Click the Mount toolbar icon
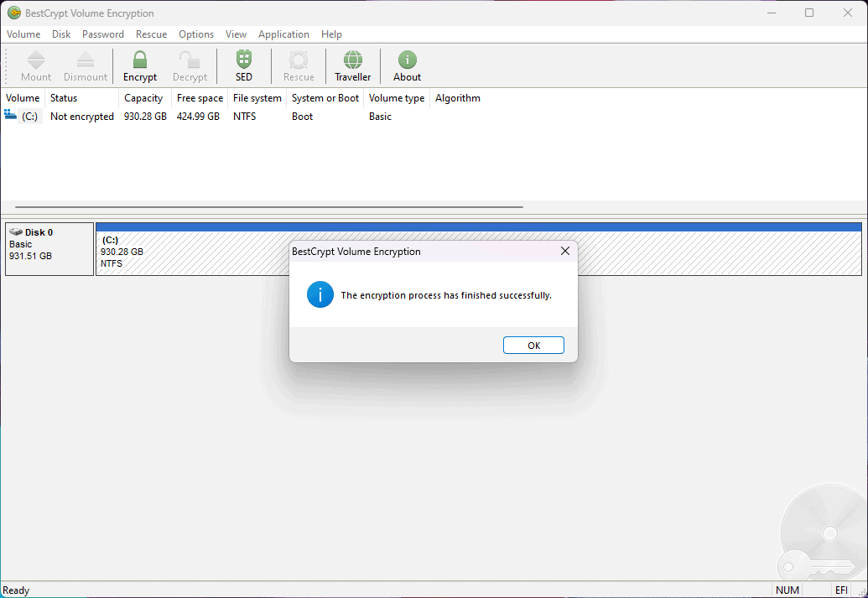This screenshot has width=868, height=598. (36, 60)
